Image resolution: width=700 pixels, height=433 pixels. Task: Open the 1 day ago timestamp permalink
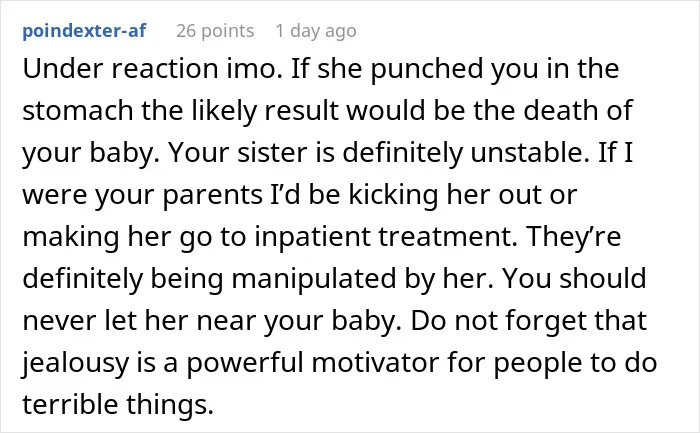coord(316,31)
